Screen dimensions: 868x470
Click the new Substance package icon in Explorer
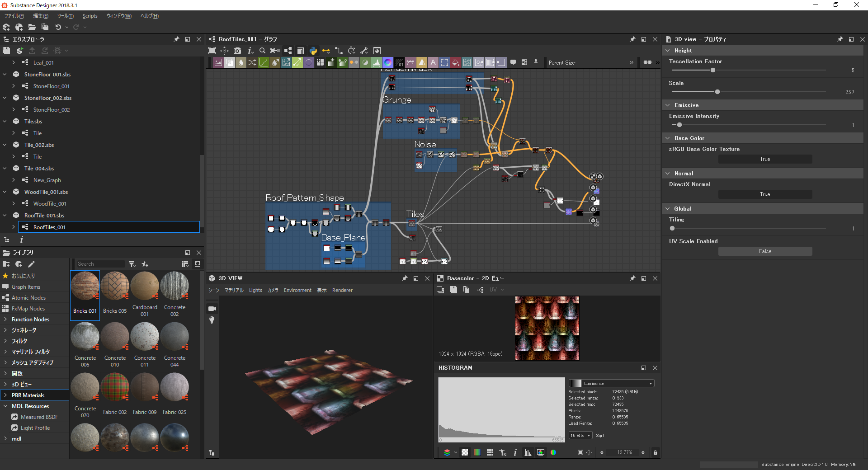pyautogui.click(x=19, y=51)
